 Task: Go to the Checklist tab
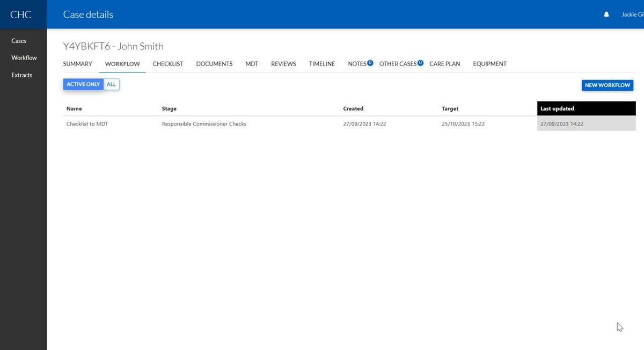click(x=168, y=64)
